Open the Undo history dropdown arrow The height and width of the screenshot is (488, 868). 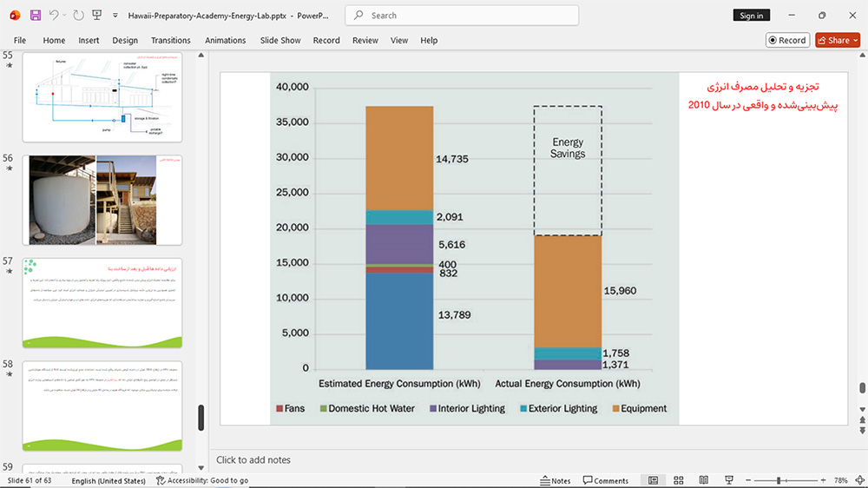(65, 16)
